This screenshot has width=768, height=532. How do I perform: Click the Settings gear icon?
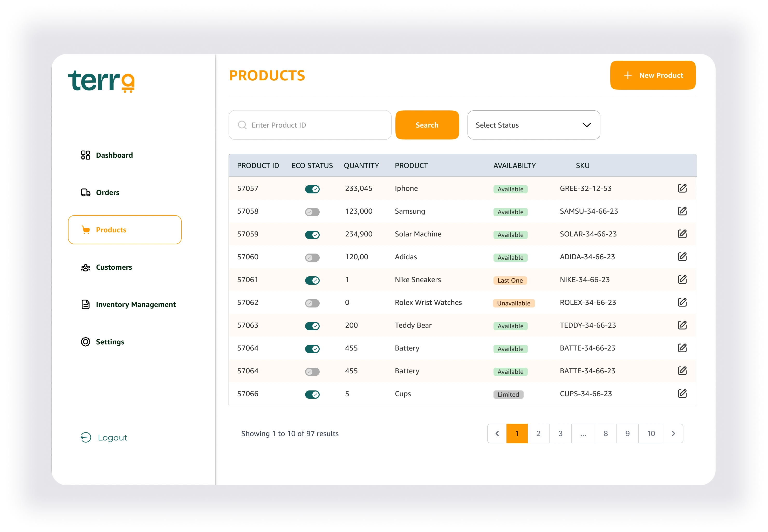(85, 342)
